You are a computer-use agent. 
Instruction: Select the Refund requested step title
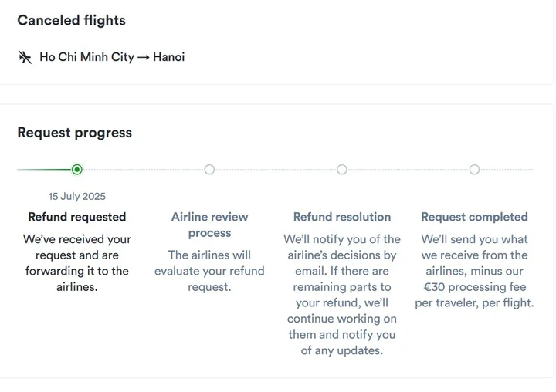tap(77, 217)
